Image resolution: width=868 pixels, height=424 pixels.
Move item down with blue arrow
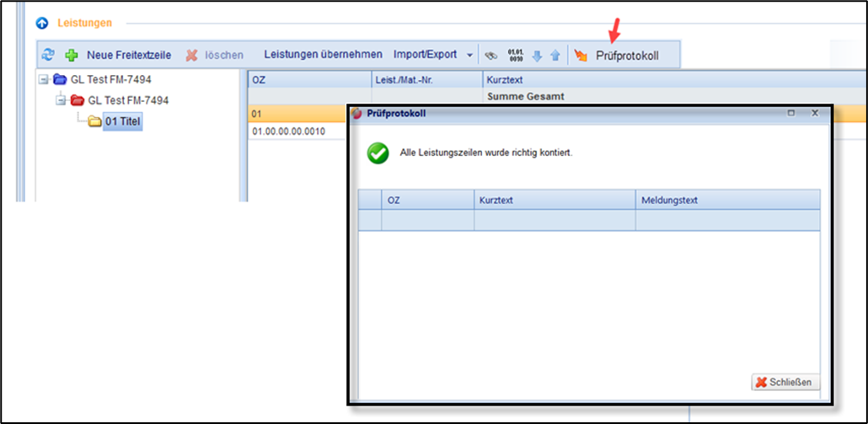coord(537,56)
